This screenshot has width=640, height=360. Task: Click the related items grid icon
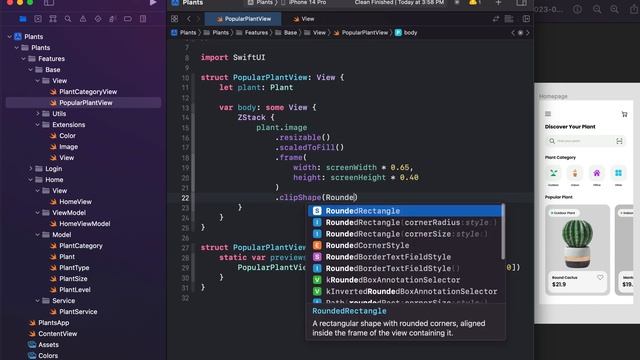[174, 19]
